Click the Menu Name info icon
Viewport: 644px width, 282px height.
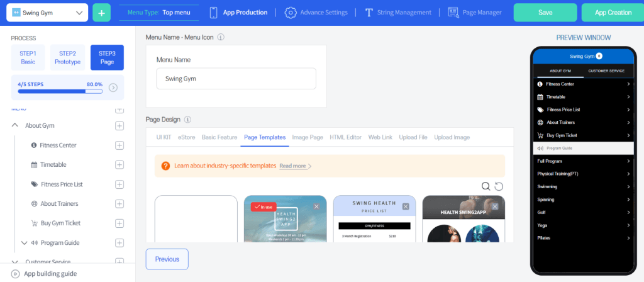(221, 37)
